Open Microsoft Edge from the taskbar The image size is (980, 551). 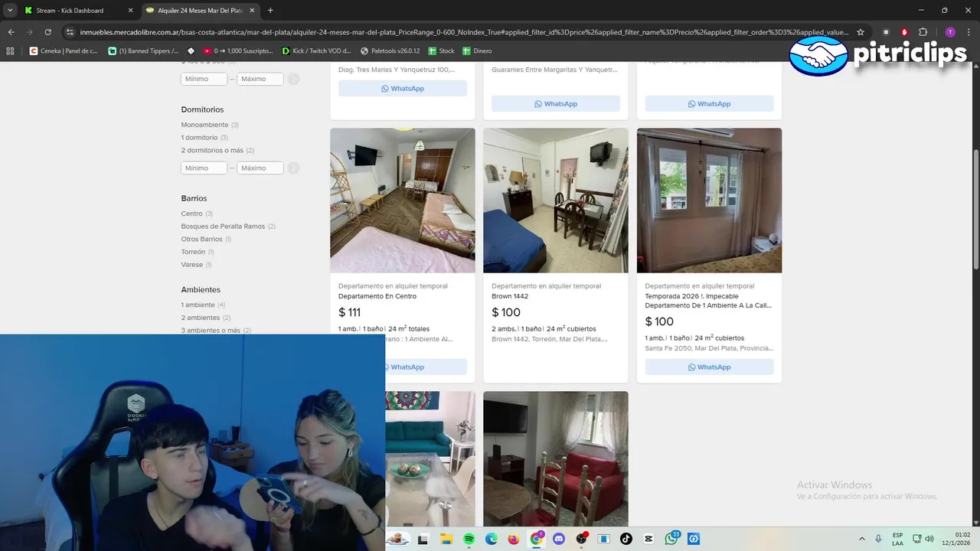492,539
